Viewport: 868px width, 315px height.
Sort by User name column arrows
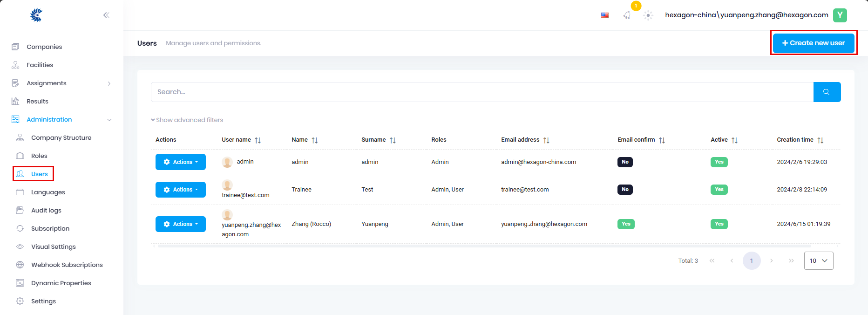click(258, 140)
